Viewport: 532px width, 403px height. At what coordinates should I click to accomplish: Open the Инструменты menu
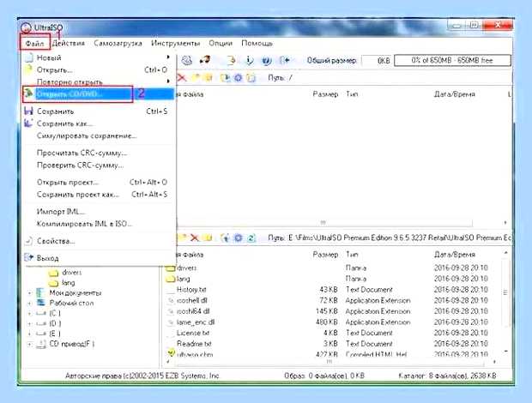(x=175, y=44)
